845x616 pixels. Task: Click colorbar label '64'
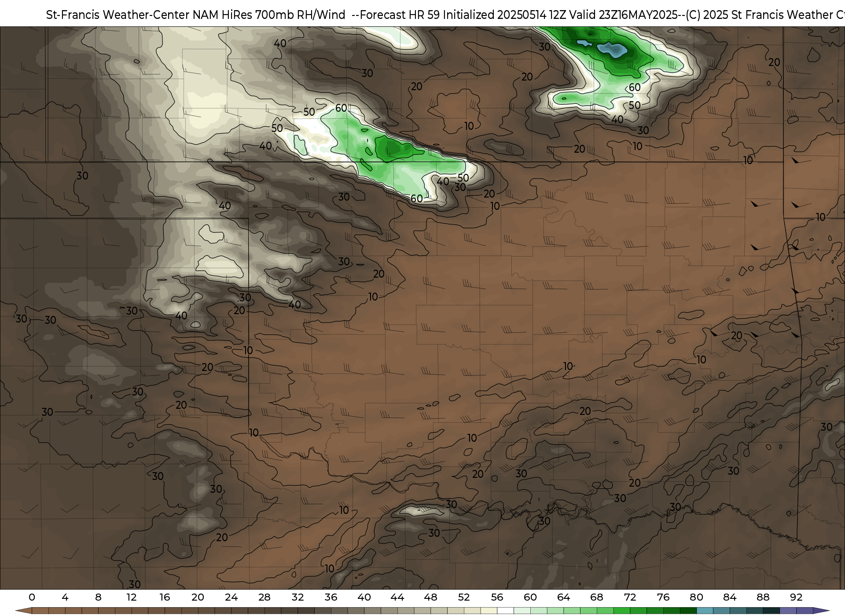click(564, 598)
